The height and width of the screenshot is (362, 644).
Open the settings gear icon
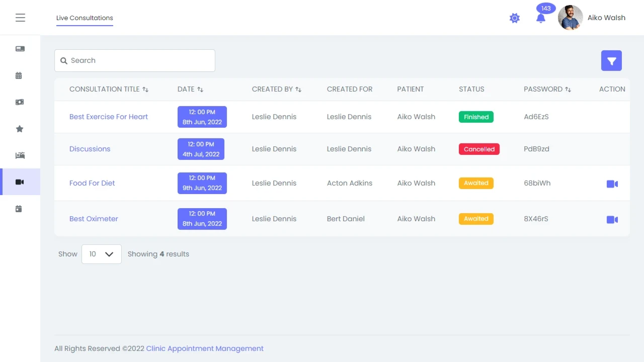point(514,18)
